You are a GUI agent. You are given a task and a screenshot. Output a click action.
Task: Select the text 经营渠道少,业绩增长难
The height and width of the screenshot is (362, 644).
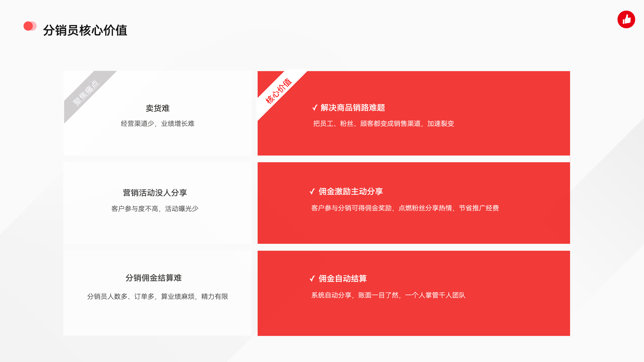coord(157,124)
